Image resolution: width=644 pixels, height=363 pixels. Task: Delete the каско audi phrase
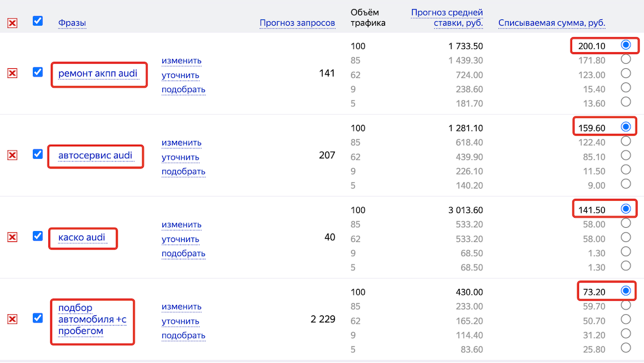(x=12, y=237)
